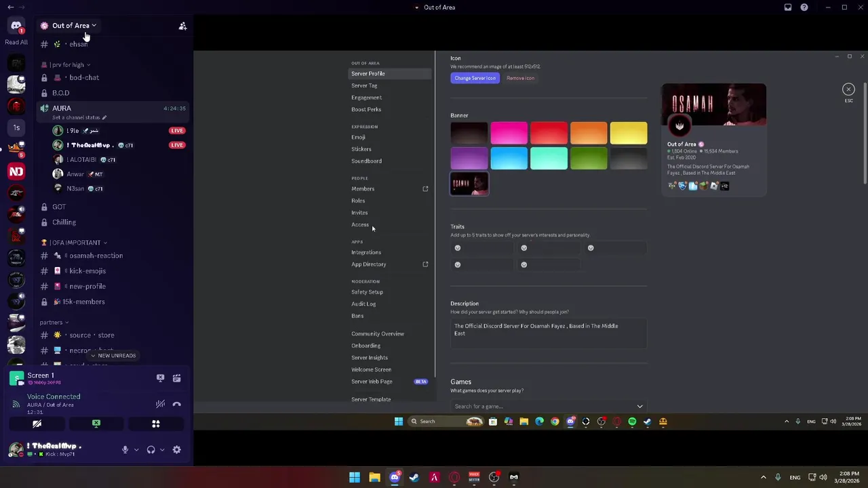This screenshot has width=868, height=488.
Task: Click Read All below home icon
Action: [16, 42]
